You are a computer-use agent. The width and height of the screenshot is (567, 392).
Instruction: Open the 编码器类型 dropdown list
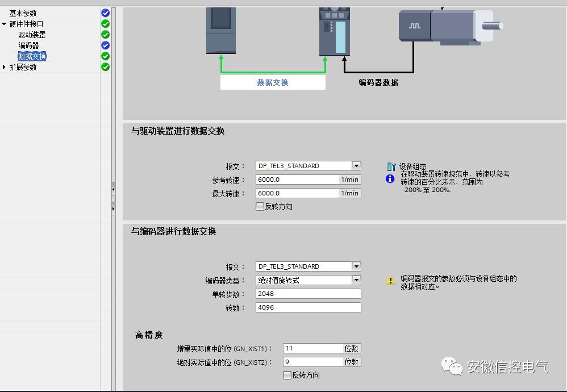pos(356,280)
